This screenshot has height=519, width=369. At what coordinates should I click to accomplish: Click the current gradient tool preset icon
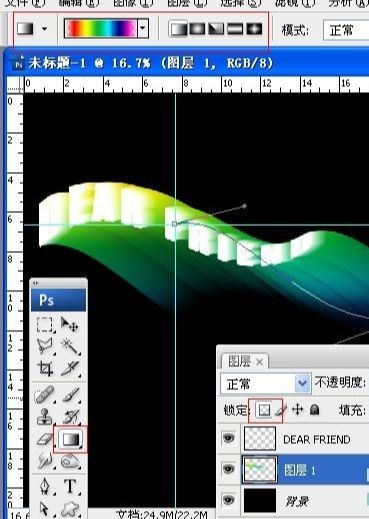(x=26, y=29)
